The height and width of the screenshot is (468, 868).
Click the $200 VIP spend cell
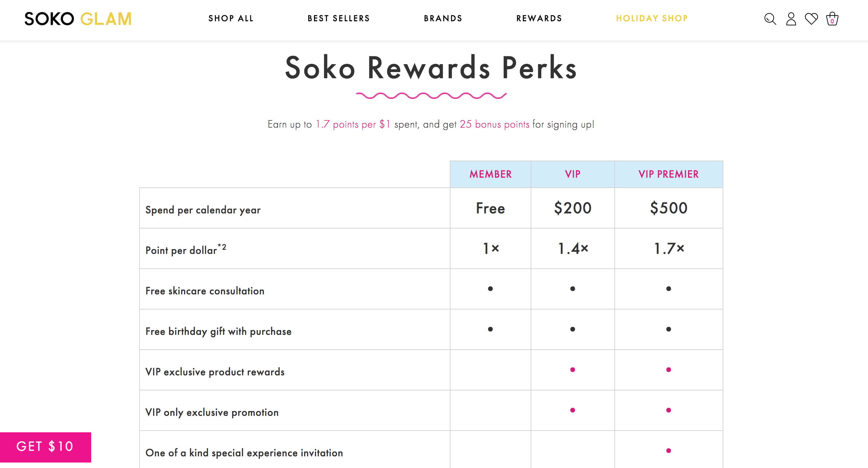573,208
